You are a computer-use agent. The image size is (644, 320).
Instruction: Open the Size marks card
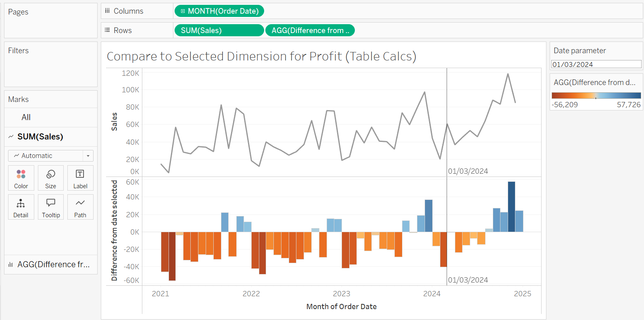pos(51,178)
